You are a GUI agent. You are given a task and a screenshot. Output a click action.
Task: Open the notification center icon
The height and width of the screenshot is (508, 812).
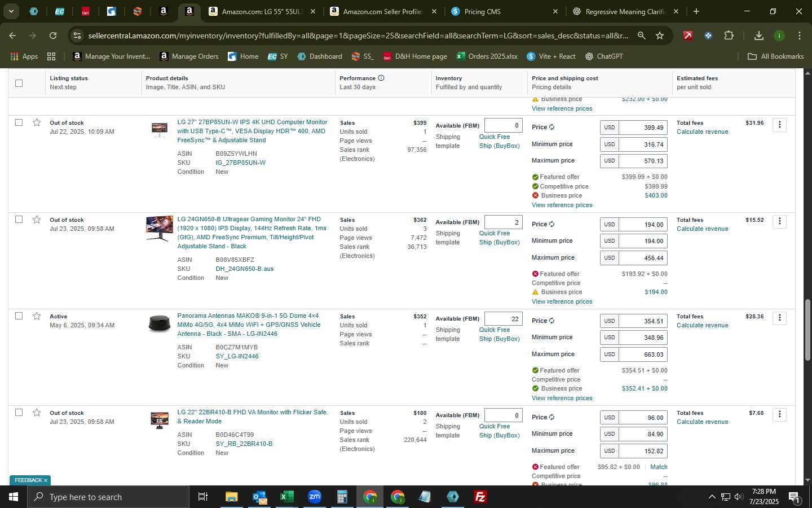[x=794, y=497]
